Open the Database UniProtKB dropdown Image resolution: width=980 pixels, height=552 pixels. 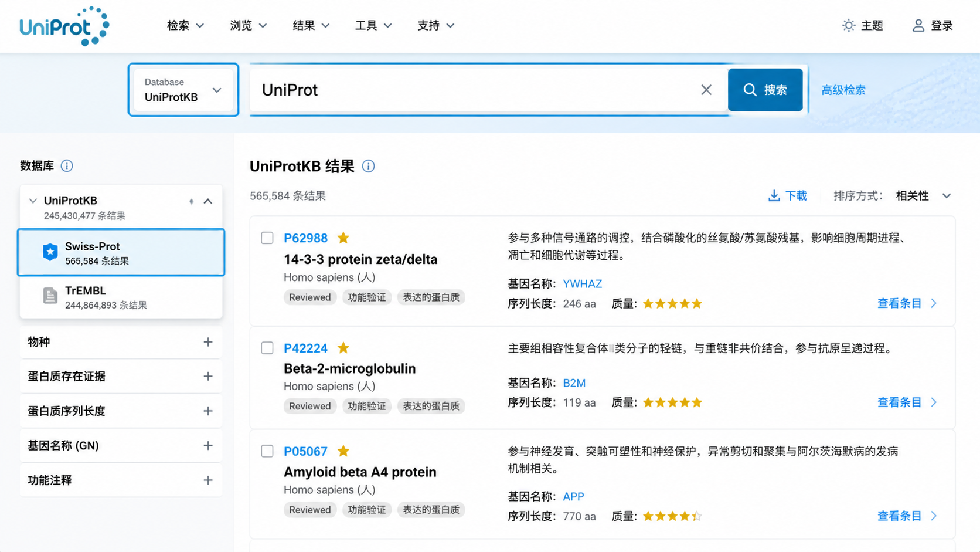[x=183, y=90]
